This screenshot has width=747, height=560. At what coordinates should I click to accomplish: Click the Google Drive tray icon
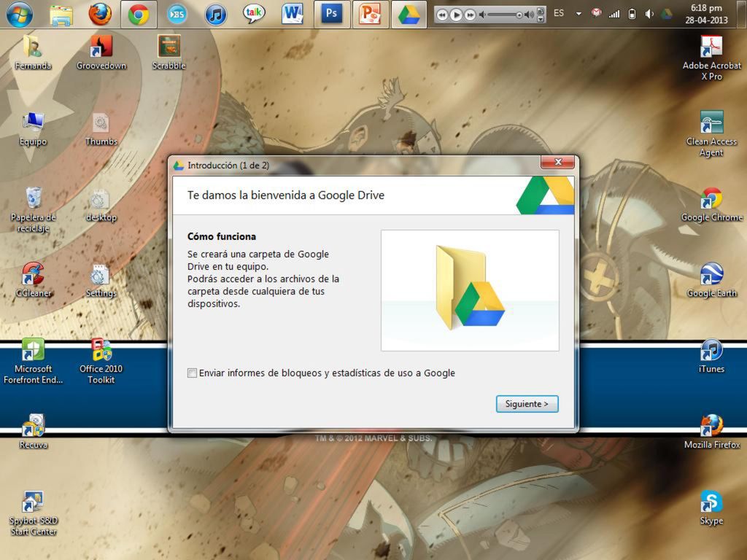[x=666, y=14]
